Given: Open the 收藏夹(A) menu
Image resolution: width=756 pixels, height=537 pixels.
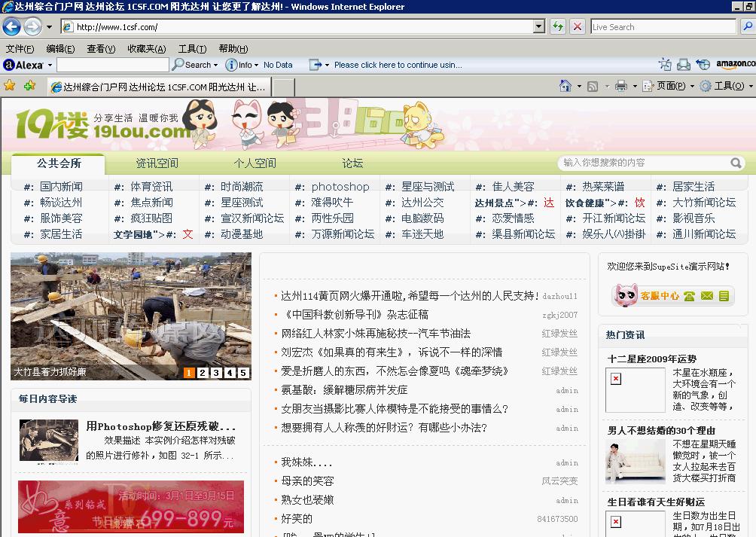Looking at the screenshot, I should point(147,49).
